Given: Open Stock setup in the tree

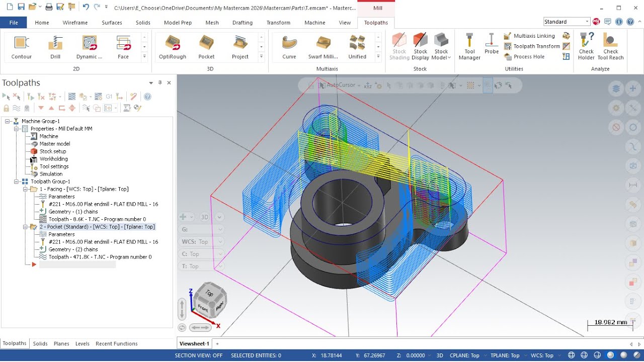Looking at the screenshot, I should click(x=53, y=151).
